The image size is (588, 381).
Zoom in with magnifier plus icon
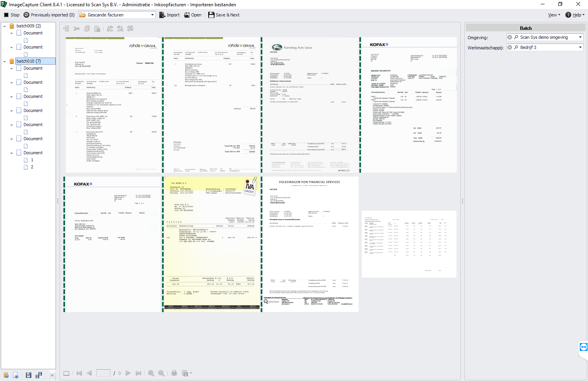[151, 373]
